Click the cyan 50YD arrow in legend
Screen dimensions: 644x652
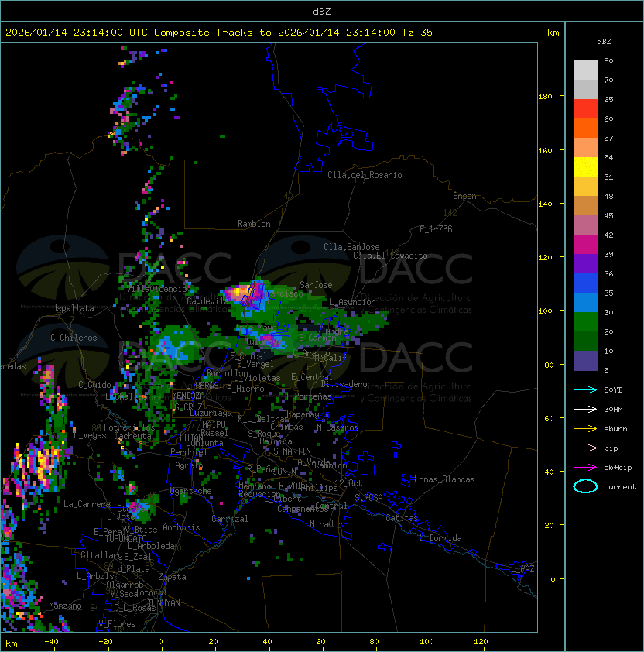pyautogui.click(x=585, y=390)
